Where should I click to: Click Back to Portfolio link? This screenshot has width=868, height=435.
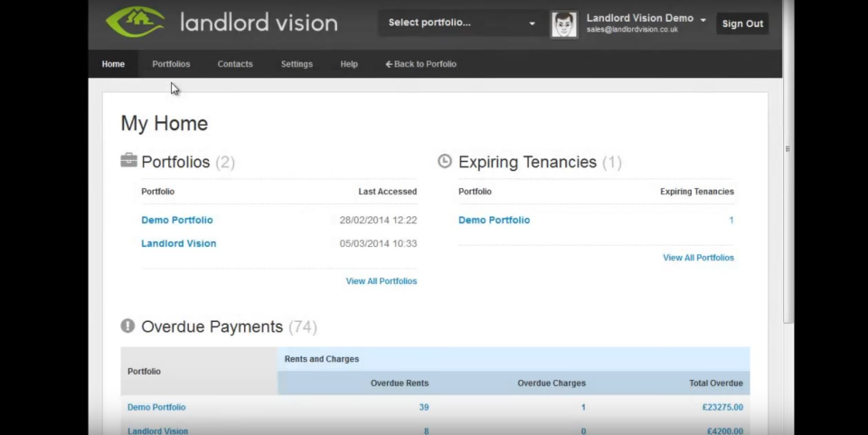pyautogui.click(x=420, y=64)
